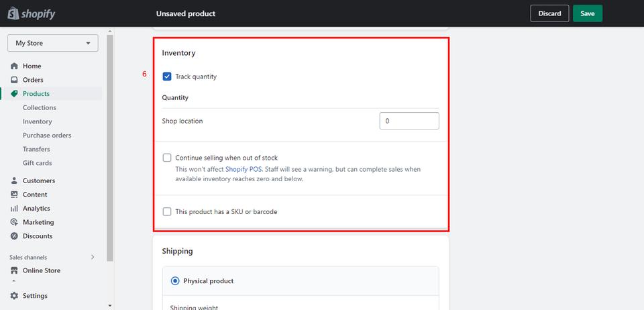The width and height of the screenshot is (644, 310).
Task: Open Transfers in sidebar
Action: pos(36,149)
